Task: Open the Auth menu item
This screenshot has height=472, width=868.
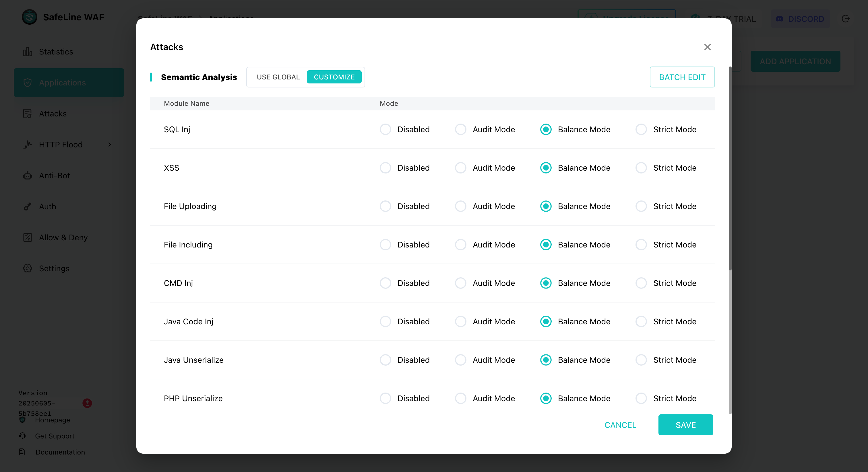Action: [x=69, y=207]
